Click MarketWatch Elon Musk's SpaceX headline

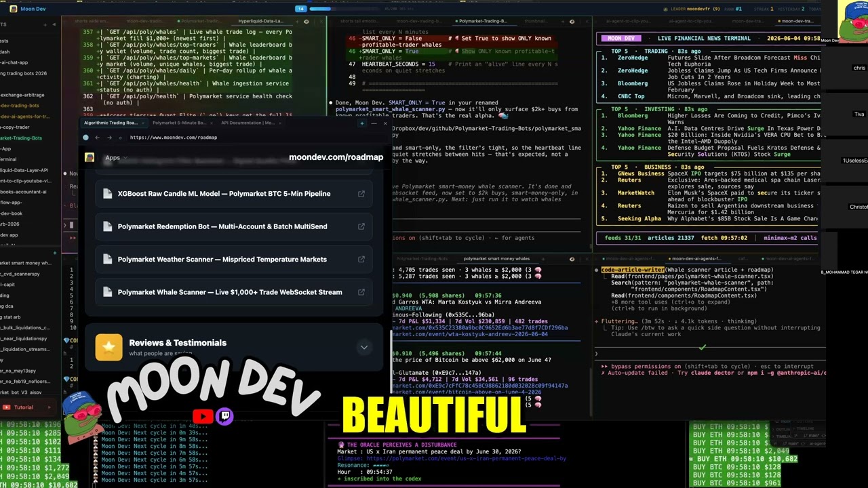pyautogui.click(x=743, y=196)
